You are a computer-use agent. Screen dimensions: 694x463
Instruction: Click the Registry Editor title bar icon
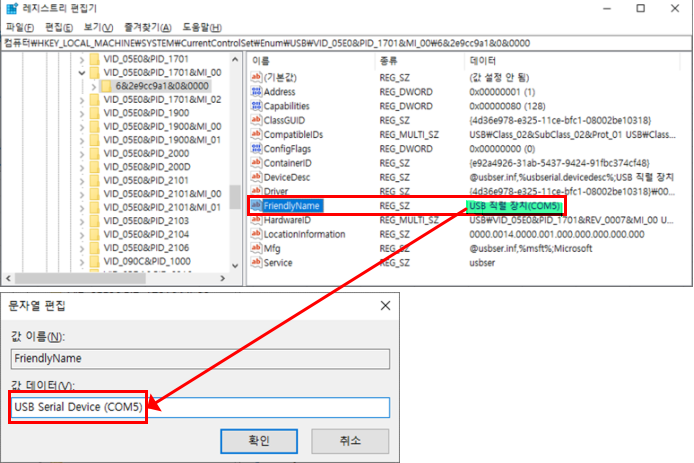coord(11,9)
